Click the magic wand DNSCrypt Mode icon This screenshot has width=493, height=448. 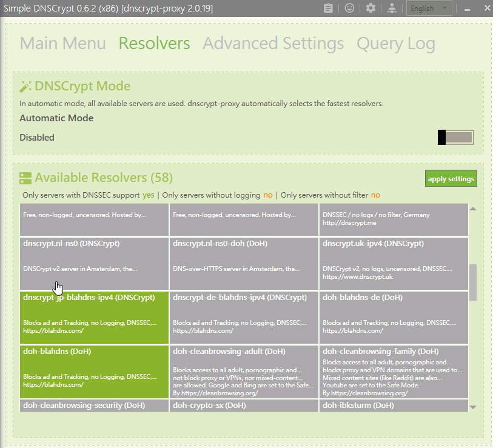tap(25, 87)
